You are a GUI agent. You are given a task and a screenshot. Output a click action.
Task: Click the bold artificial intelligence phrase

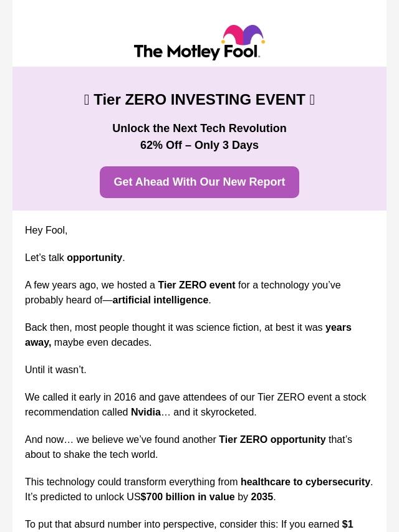[x=160, y=300]
